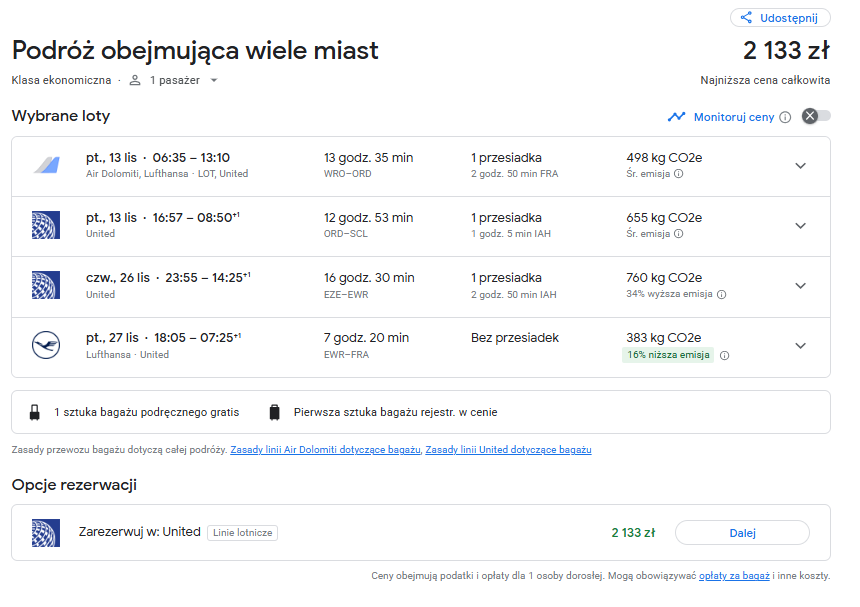Click the green 2 133 zł booking price
The width and height of the screenshot is (860, 607).
pyautogui.click(x=633, y=533)
